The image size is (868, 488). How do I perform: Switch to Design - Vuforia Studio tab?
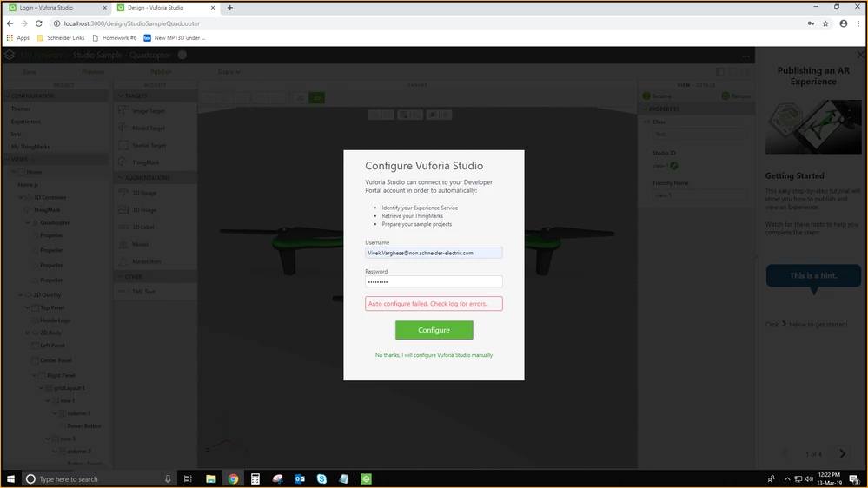[x=166, y=8]
